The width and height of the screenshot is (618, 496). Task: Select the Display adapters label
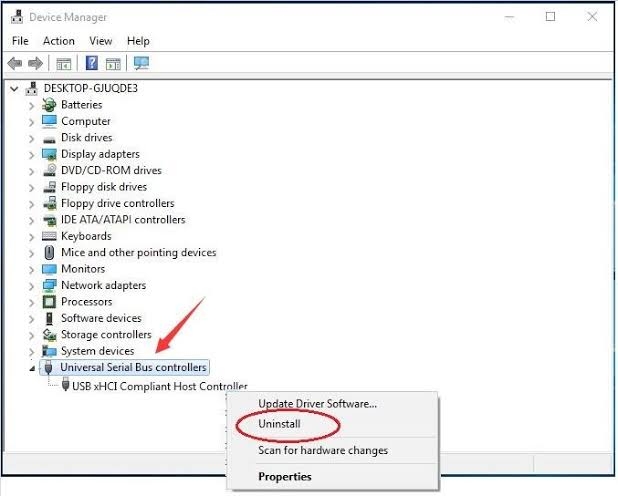(x=100, y=154)
